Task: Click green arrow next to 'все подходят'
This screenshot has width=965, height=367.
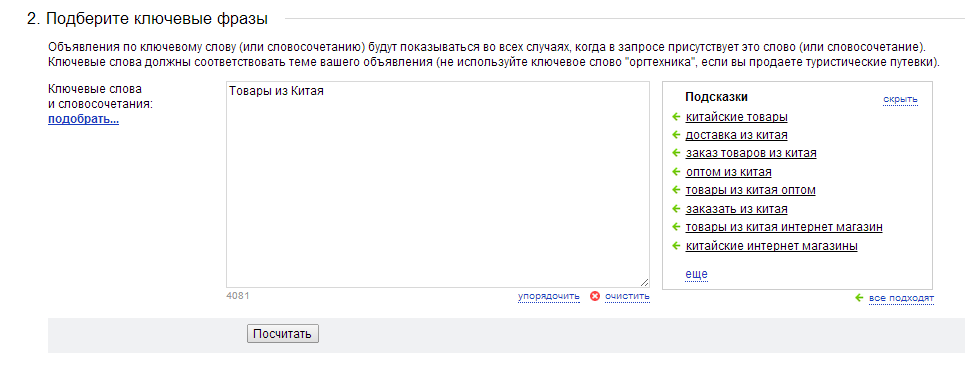Action: click(859, 298)
